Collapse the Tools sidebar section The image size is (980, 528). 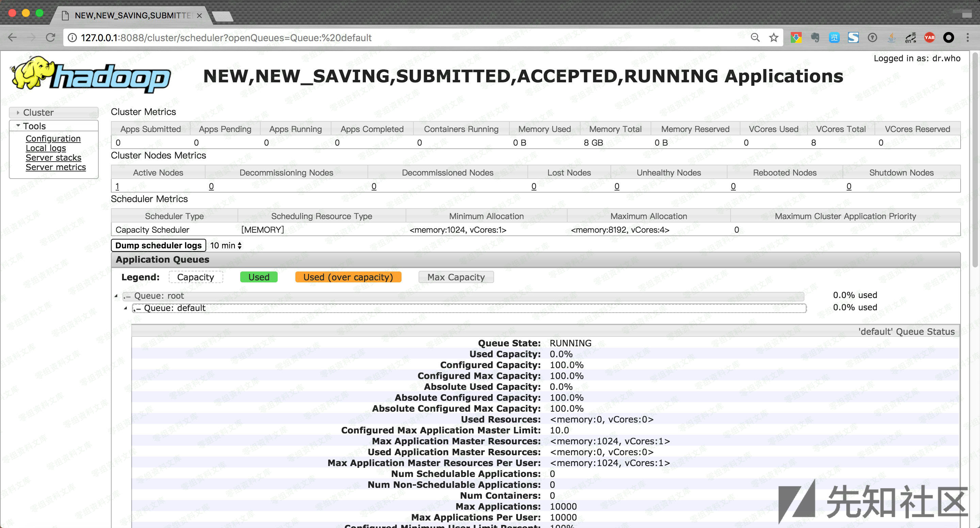coord(34,126)
